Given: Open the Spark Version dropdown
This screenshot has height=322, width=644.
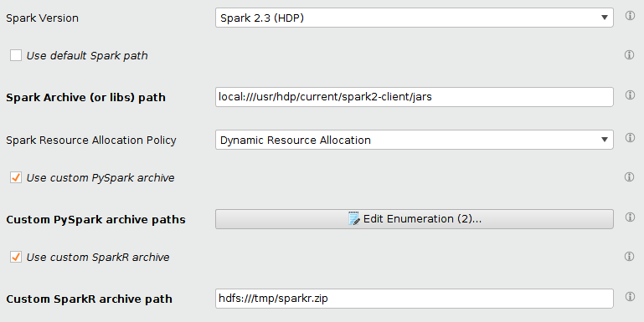Looking at the screenshot, I should click(x=414, y=18).
